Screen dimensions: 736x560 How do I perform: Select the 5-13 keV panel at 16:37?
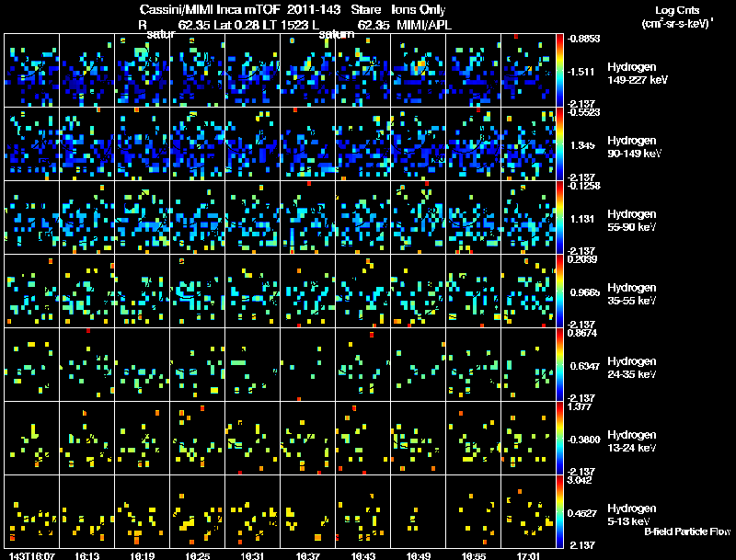pos(307,511)
